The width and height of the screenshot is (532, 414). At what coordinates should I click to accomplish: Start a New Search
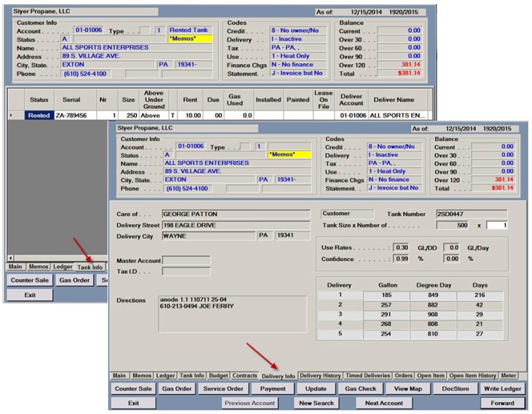316,403
